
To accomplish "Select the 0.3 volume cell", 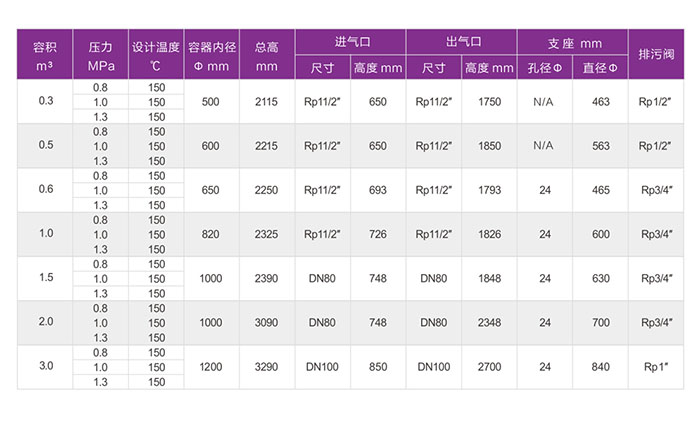I will pyautogui.click(x=46, y=101).
